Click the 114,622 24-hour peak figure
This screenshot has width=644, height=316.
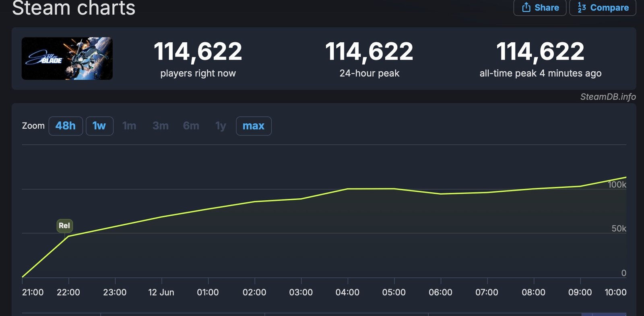(x=369, y=52)
